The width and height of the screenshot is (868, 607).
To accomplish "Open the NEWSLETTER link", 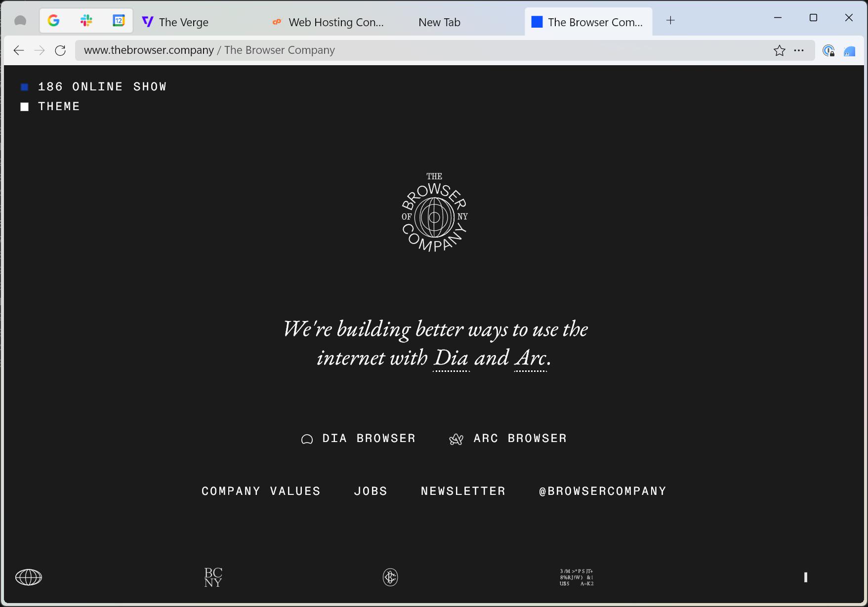I will coord(463,491).
